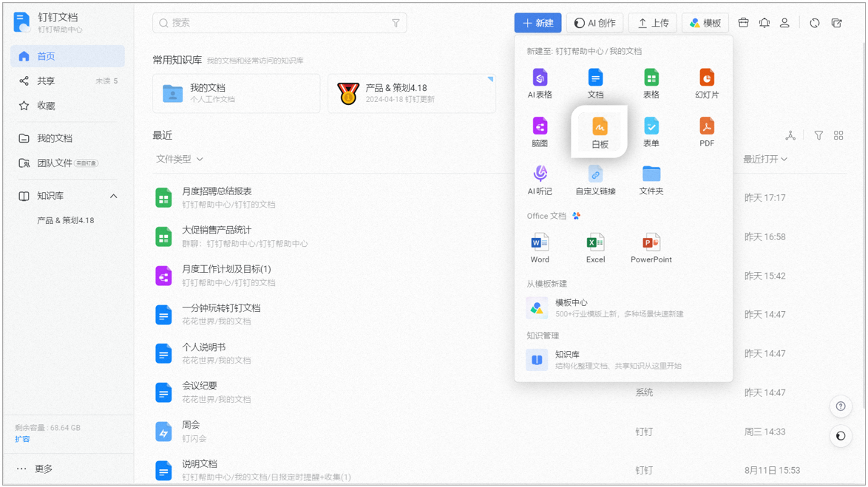Viewport: 868px width, 487px height.
Task: Collapse the 知识库 sidebar section
Action: pyautogui.click(x=113, y=196)
